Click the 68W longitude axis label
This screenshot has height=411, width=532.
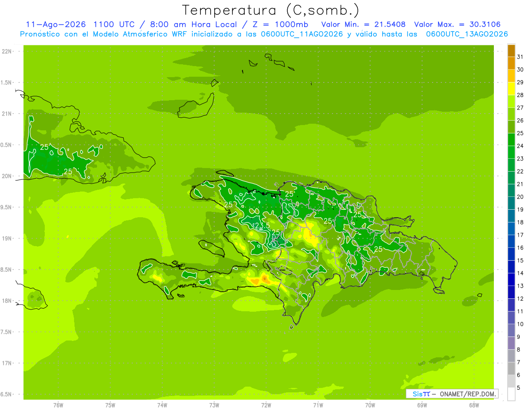[473, 405]
